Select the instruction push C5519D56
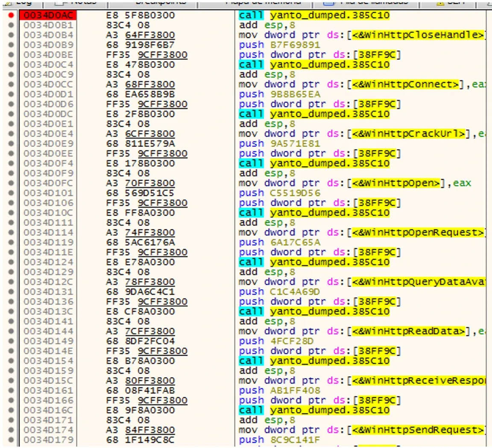The width and height of the screenshot is (492, 448). click(280, 193)
